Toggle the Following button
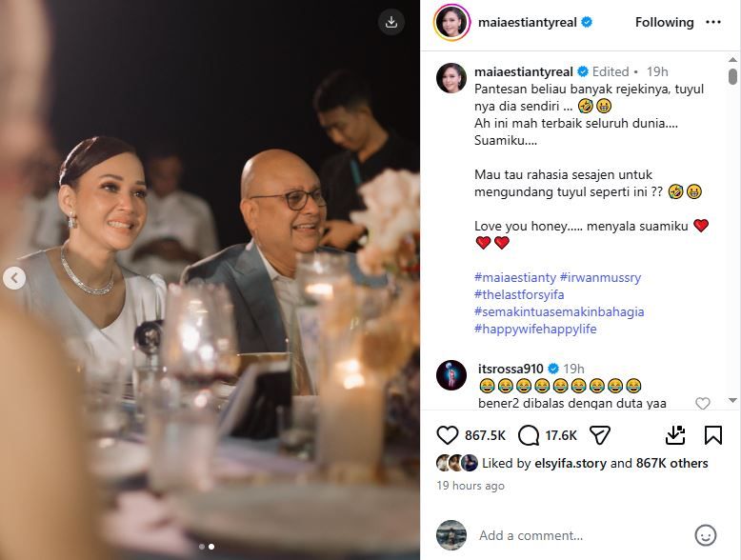The width and height of the screenshot is (741, 560). (x=664, y=22)
